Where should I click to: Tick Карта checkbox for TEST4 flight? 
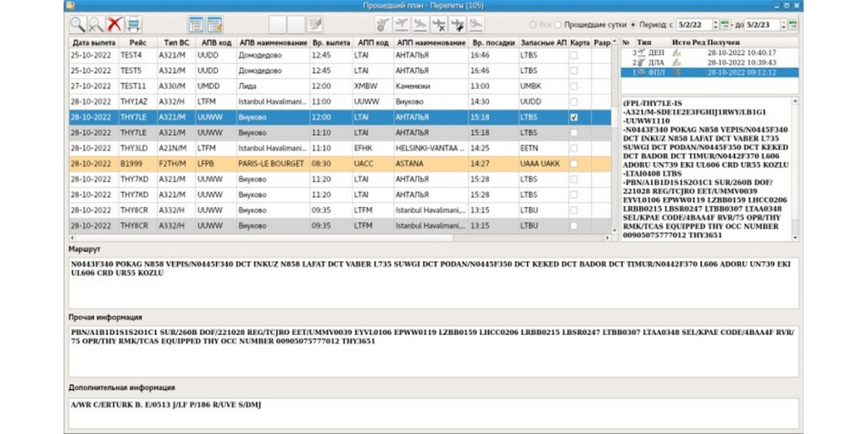(574, 57)
